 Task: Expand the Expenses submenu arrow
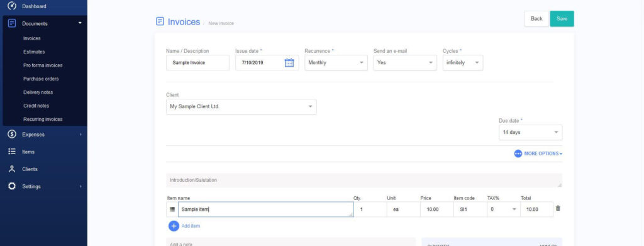point(80,134)
